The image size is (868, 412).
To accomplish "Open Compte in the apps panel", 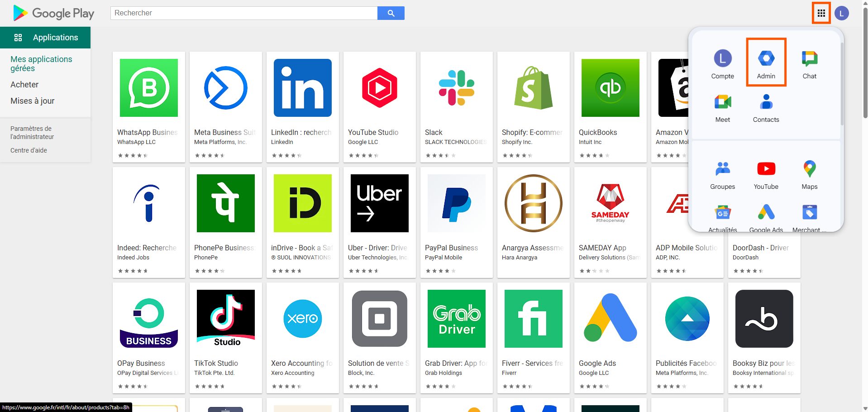I will pos(722,64).
